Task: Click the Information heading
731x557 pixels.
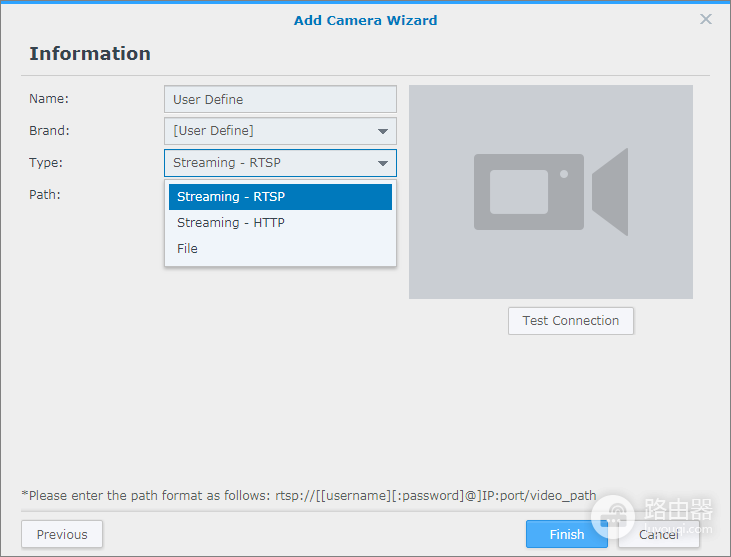Action: click(90, 54)
